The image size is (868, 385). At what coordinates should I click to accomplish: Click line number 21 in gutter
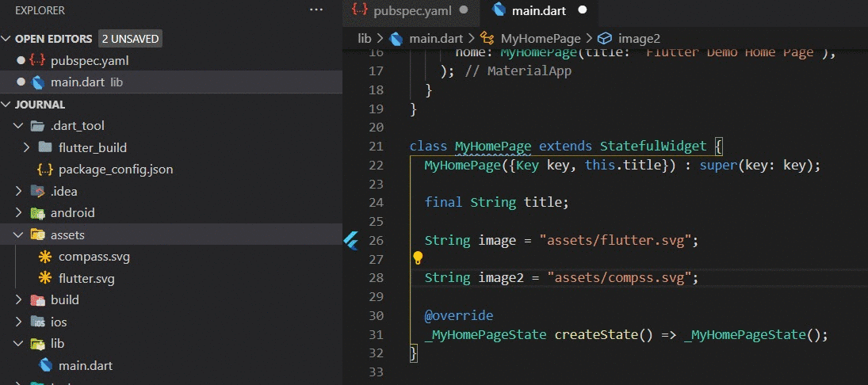pyautogui.click(x=375, y=146)
